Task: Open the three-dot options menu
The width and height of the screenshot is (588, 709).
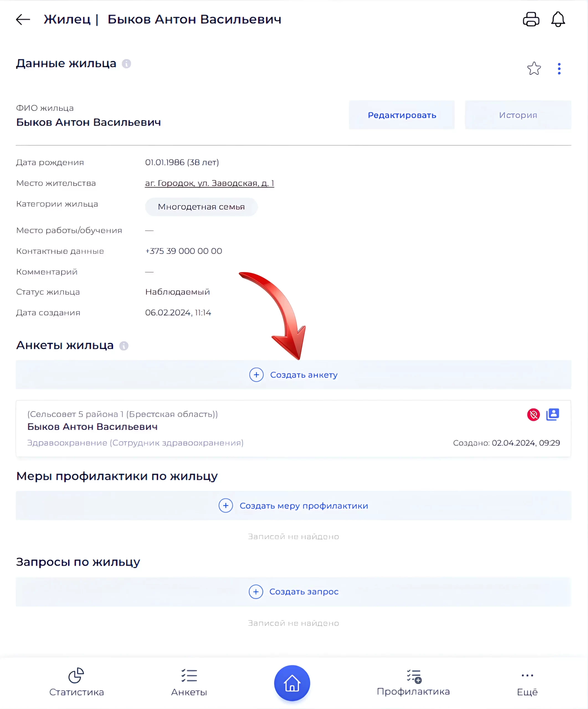Action: [559, 68]
